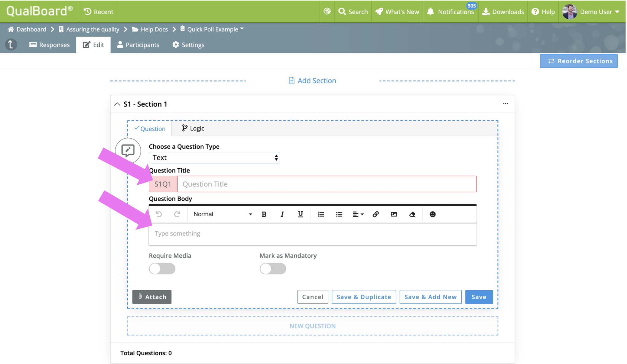Click the Save & Add New button

coord(430,297)
